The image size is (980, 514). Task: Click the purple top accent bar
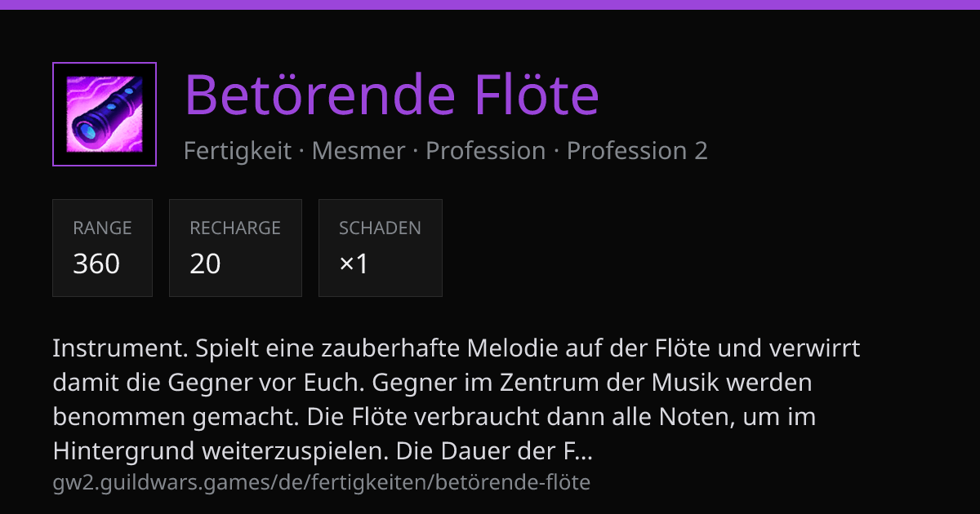tap(490, 4)
